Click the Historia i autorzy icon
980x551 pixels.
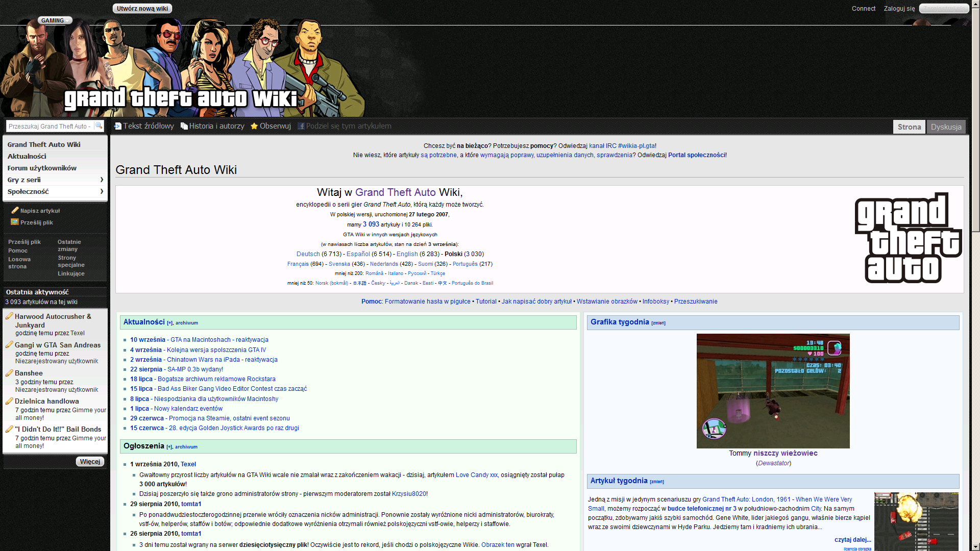pyautogui.click(x=184, y=126)
